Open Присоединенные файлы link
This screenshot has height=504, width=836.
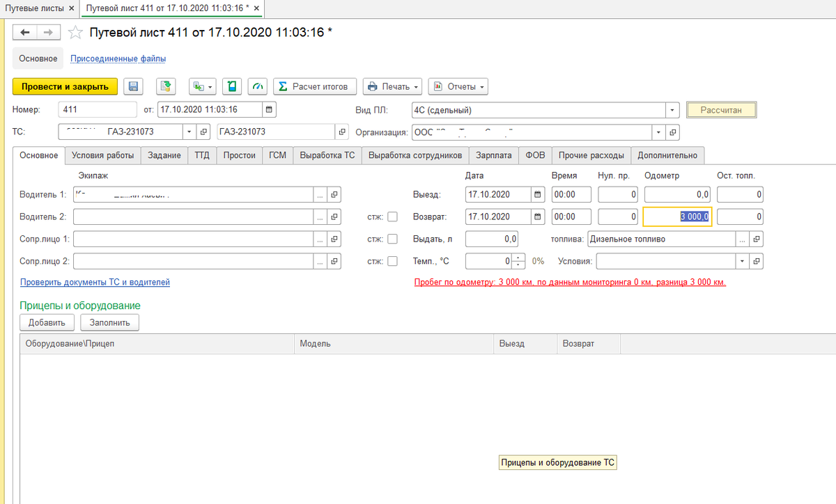118,59
